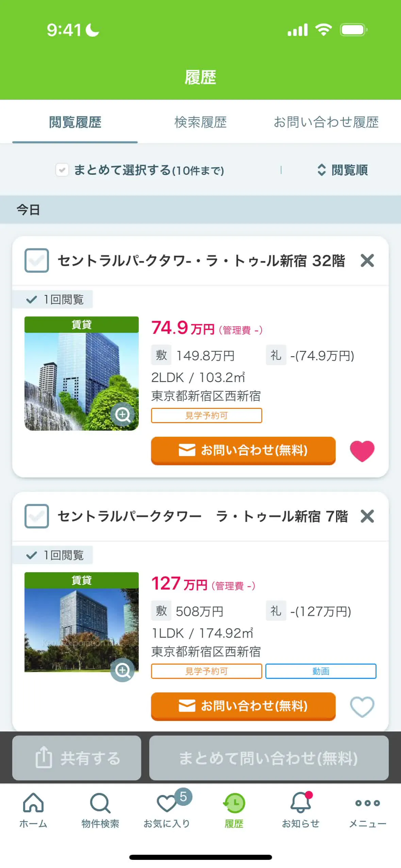Viewport: 401px width, 868px height.
Task: Tap the 動画 tag on 7階 listing
Action: tap(320, 671)
